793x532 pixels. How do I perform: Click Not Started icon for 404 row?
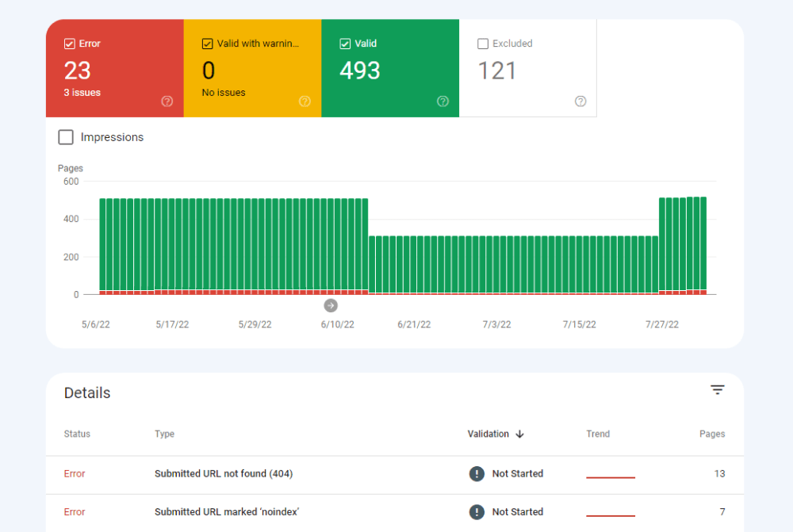tap(477, 474)
